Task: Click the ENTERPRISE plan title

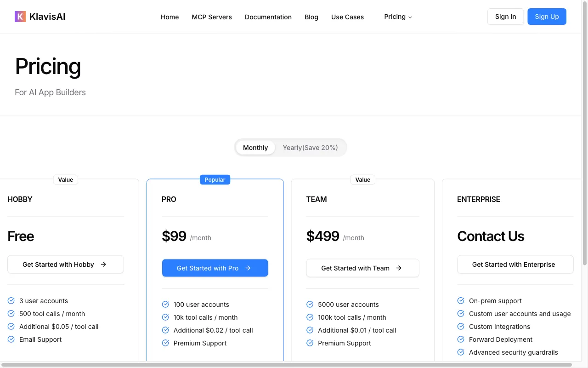Action: pyautogui.click(x=479, y=199)
